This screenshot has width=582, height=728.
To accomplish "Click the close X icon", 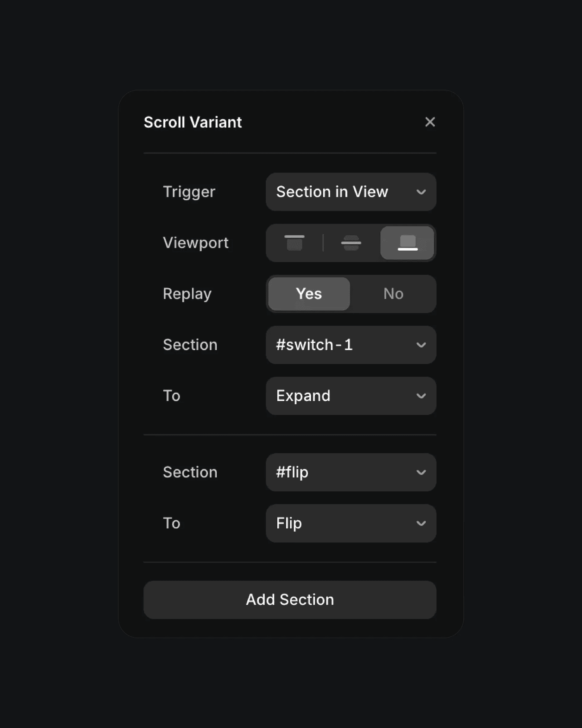I will [x=430, y=122].
